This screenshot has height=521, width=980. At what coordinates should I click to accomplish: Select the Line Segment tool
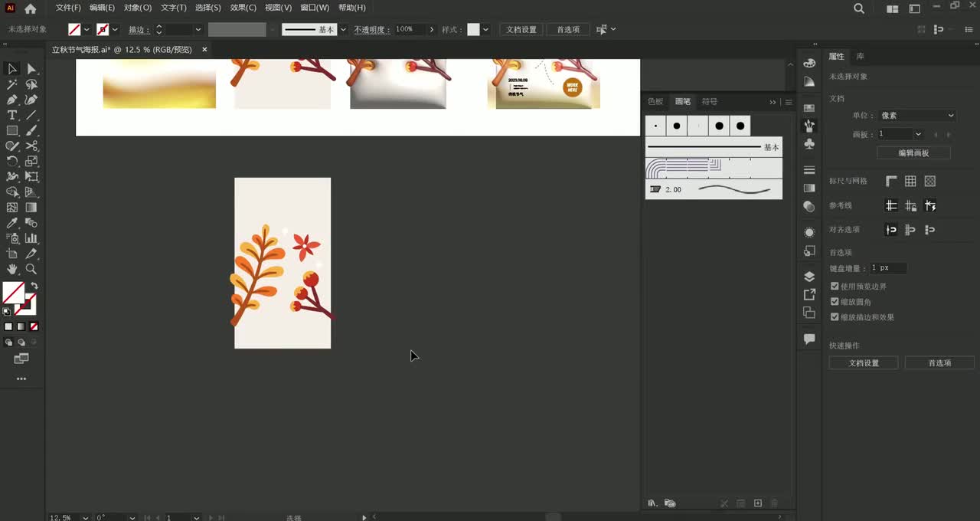pyautogui.click(x=31, y=115)
